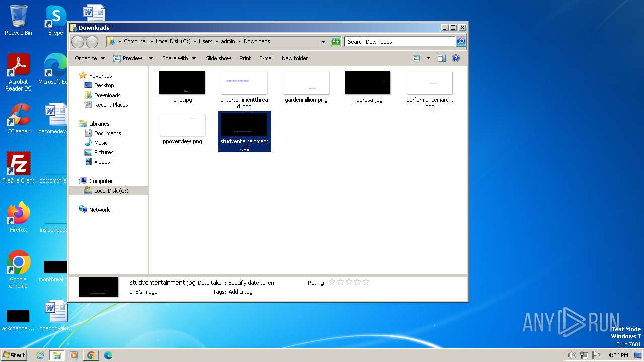Open Recycle Bin desktop icon
644x362 pixels.
tap(18, 20)
